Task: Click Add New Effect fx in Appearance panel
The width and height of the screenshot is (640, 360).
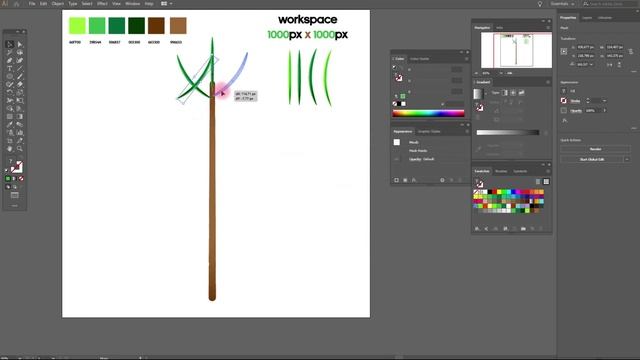Action: click(x=414, y=180)
